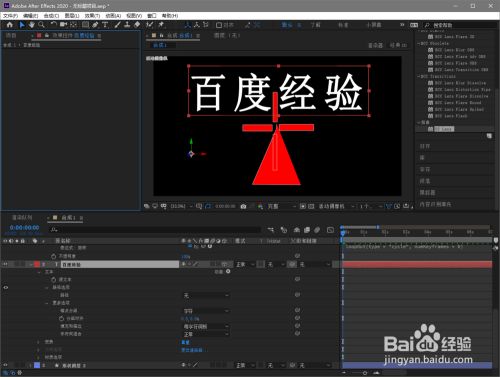The image size is (500, 377).
Task: Click the snapshot camera icon in viewer
Action: 243,206
